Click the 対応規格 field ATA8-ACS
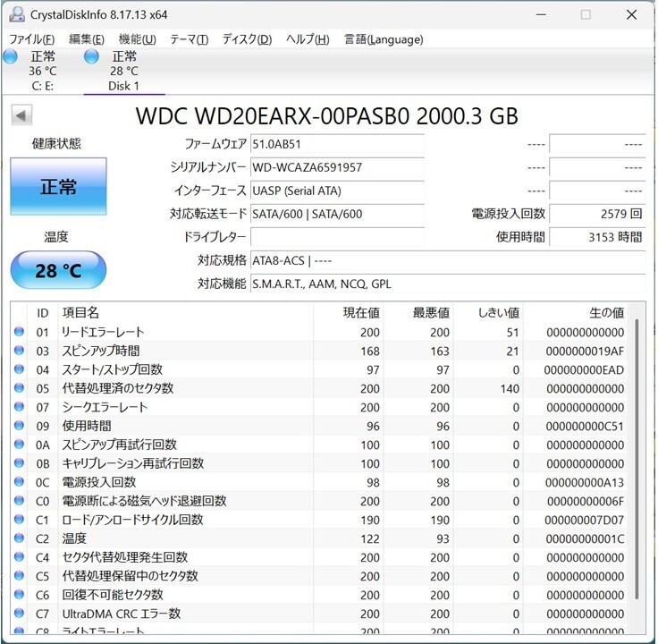The width and height of the screenshot is (658, 644). coord(448,260)
